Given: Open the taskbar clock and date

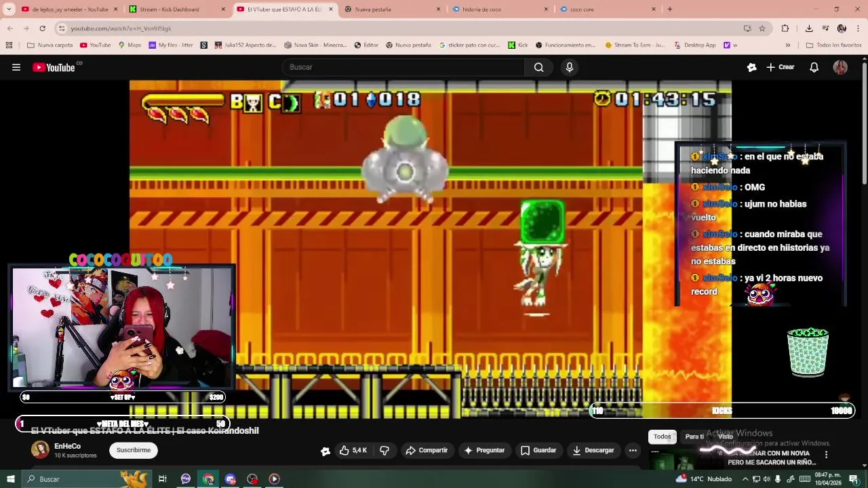Looking at the screenshot, I should (828, 479).
